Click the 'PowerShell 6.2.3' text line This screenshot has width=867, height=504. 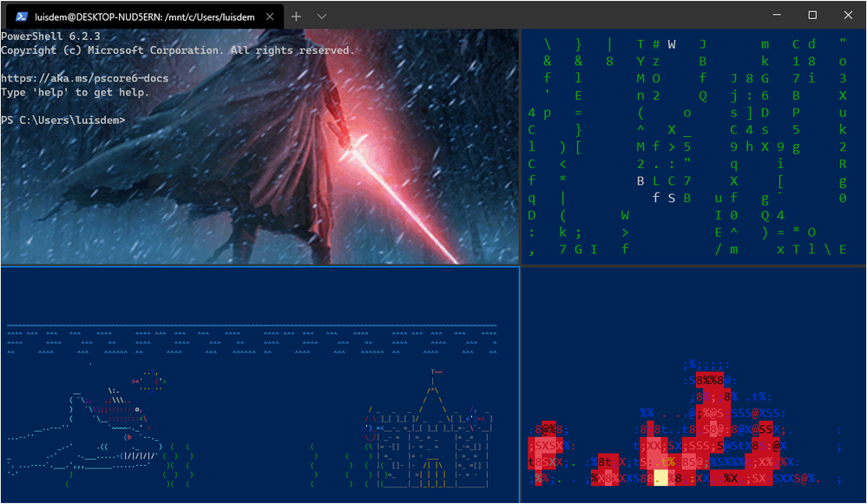point(51,36)
